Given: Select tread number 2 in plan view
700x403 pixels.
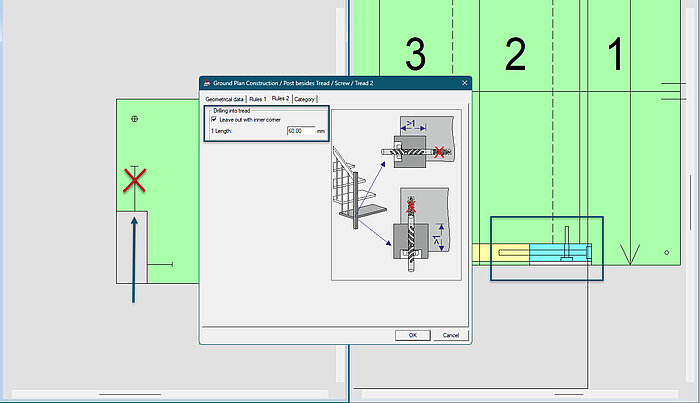Looking at the screenshot, I should coord(515,54).
